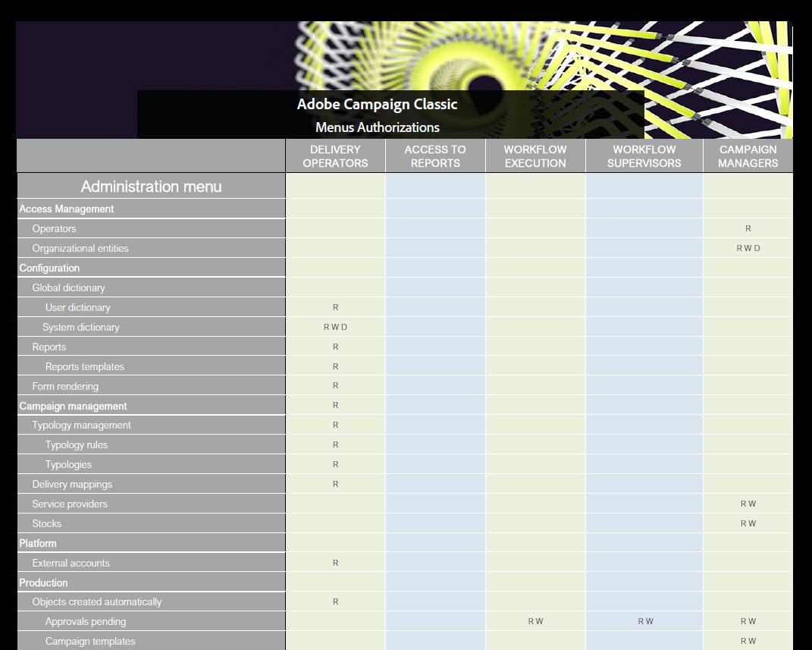Select the Objects created automatically row label

pyautogui.click(x=97, y=601)
